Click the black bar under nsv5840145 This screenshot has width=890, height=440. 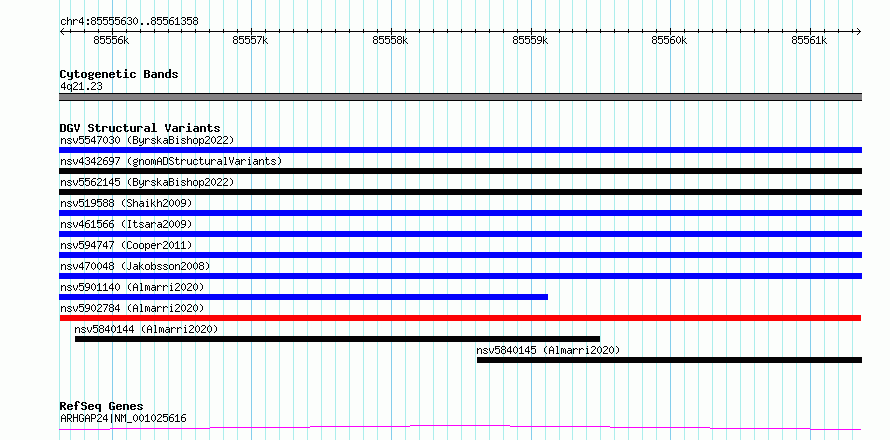pyautogui.click(x=669, y=360)
